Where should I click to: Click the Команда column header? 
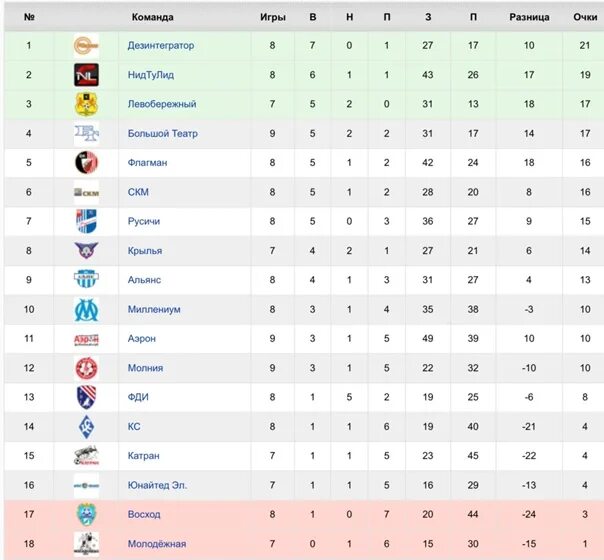click(153, 17)
